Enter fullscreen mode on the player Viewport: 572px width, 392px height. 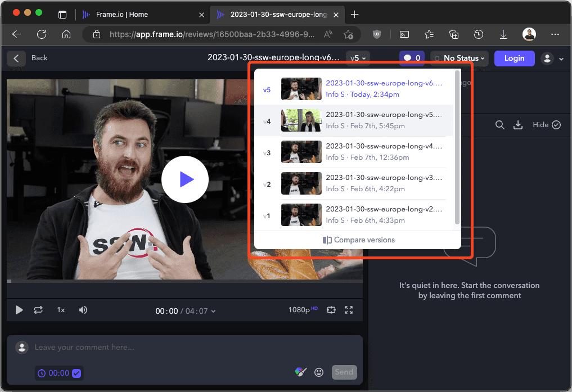pos(349,310)
